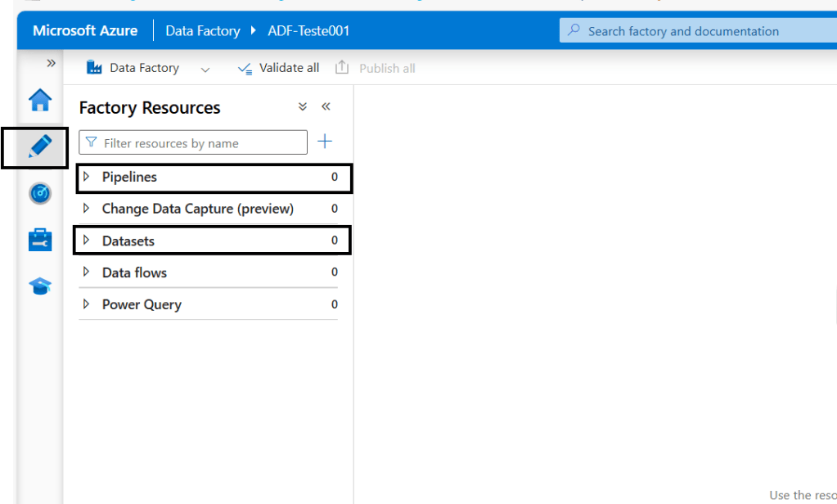Viewport: 837px width, 504px height.
Task: Open the Data Factory dropdown arrow
Action: tap(205, 69)
